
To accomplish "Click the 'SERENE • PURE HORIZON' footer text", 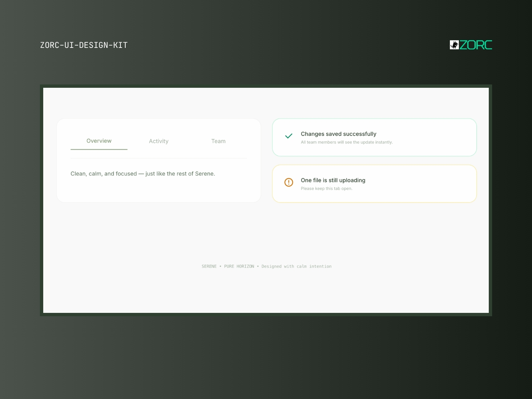I will (266, 266).
